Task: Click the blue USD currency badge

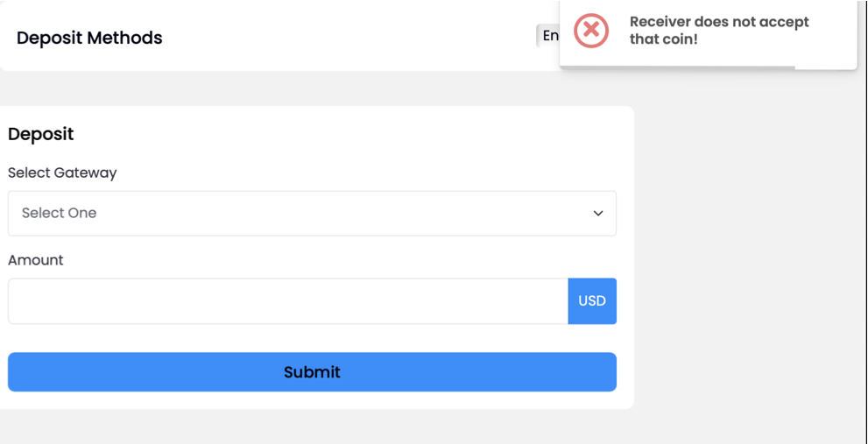Action: point(592,301)
